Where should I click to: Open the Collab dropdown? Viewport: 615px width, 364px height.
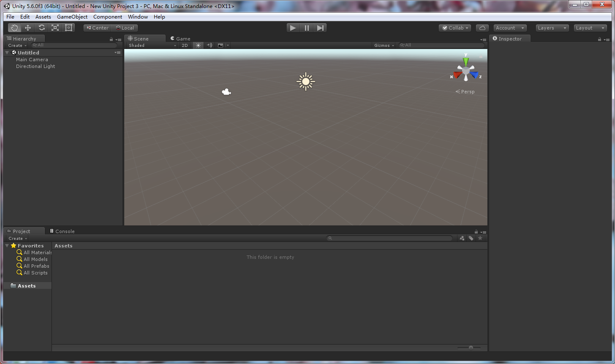coord(454,27)
